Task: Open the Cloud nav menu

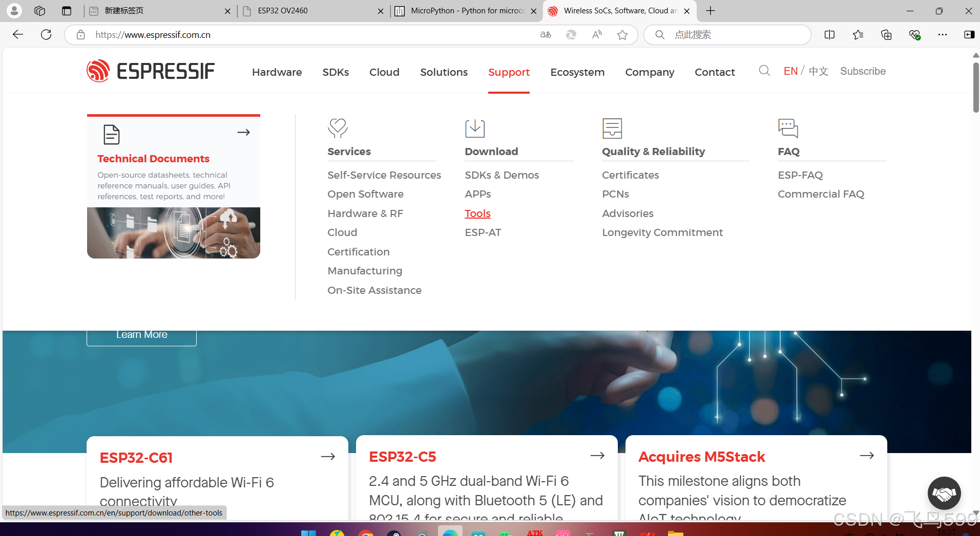Action: pos(384,72)
